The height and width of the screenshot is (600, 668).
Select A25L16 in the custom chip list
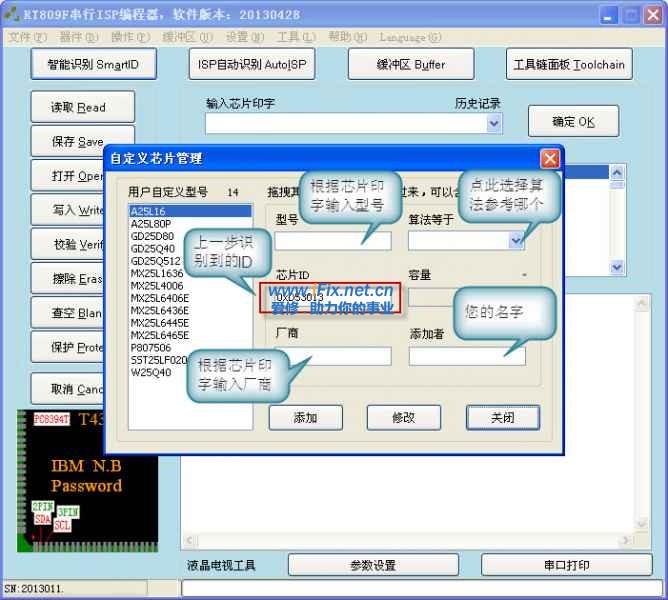150,211
